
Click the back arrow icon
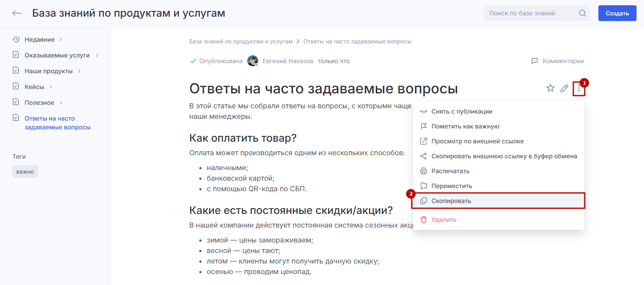coord(17,13)
